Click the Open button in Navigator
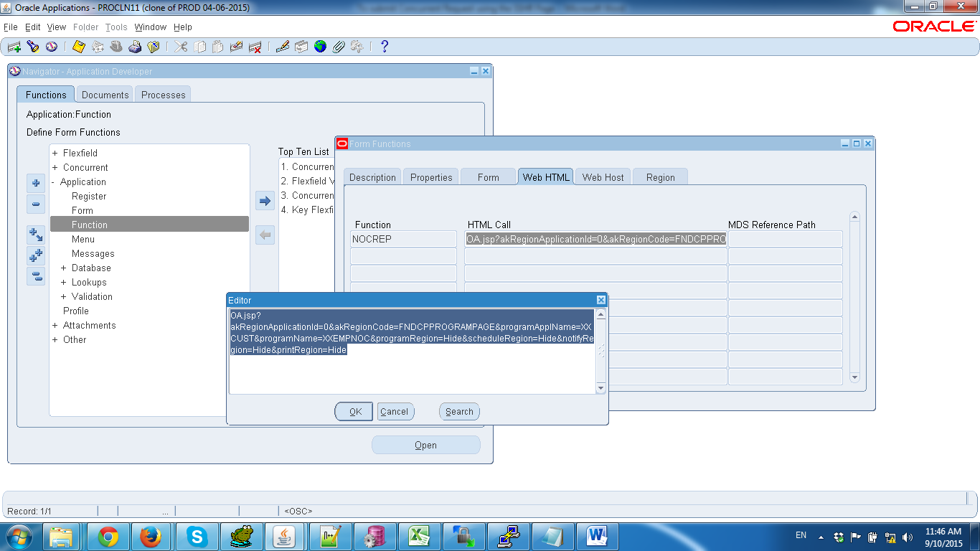The height and width of the screenshot is (551, 980). tap(426, 445)
